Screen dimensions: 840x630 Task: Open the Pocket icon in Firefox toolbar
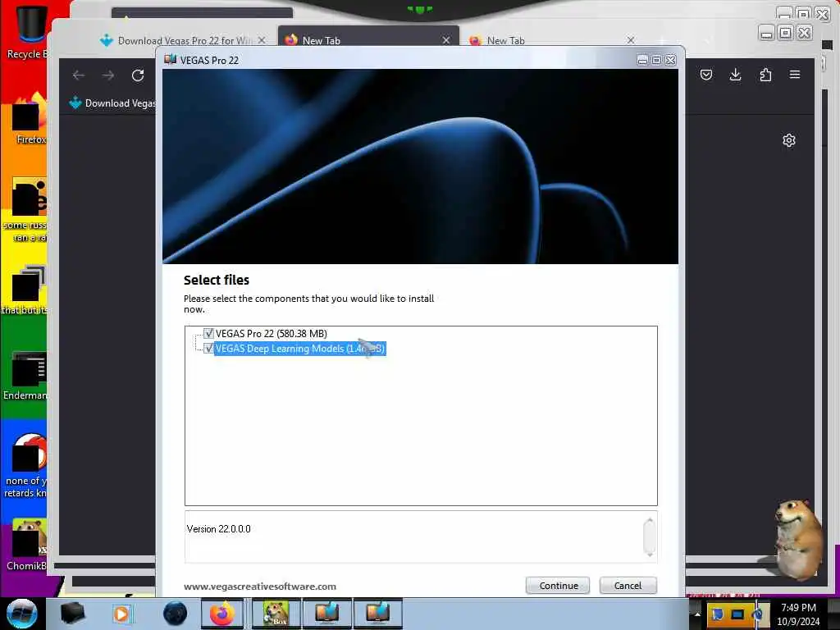706,75
